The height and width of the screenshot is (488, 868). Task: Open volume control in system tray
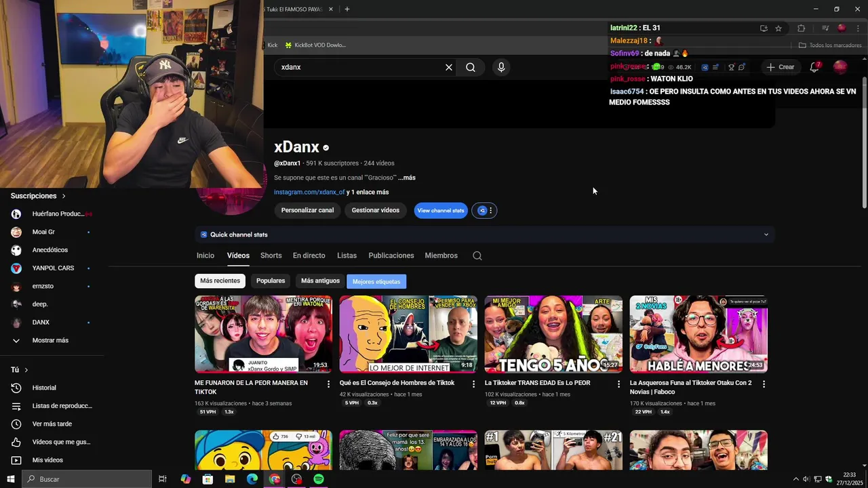(x=806, y=479)
